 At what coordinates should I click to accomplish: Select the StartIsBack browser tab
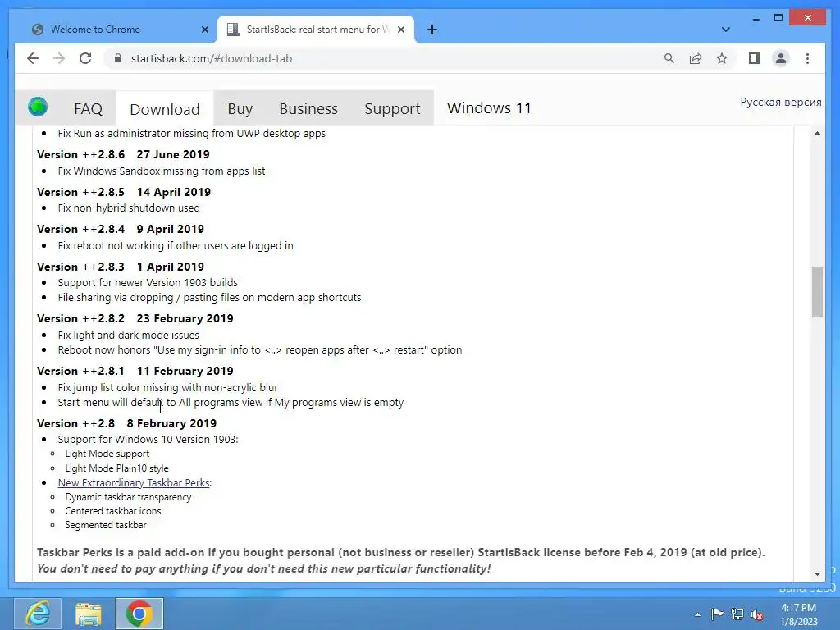coord(316,30)
